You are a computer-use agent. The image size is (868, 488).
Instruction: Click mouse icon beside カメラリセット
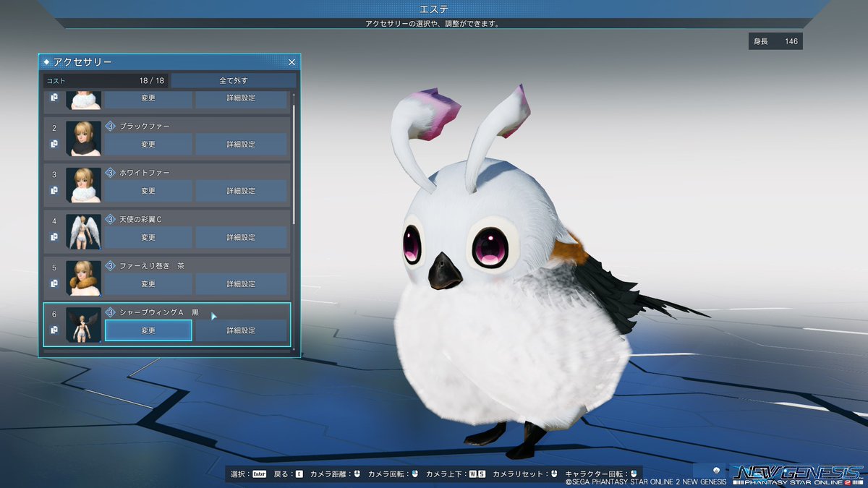553,474
